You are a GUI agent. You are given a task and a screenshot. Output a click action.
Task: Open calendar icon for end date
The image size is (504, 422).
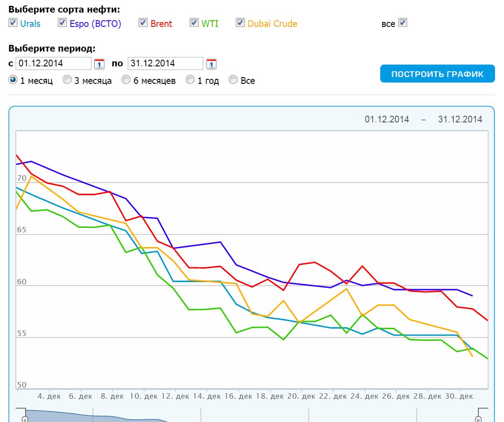pyautogui.click(x=211, y=64)
